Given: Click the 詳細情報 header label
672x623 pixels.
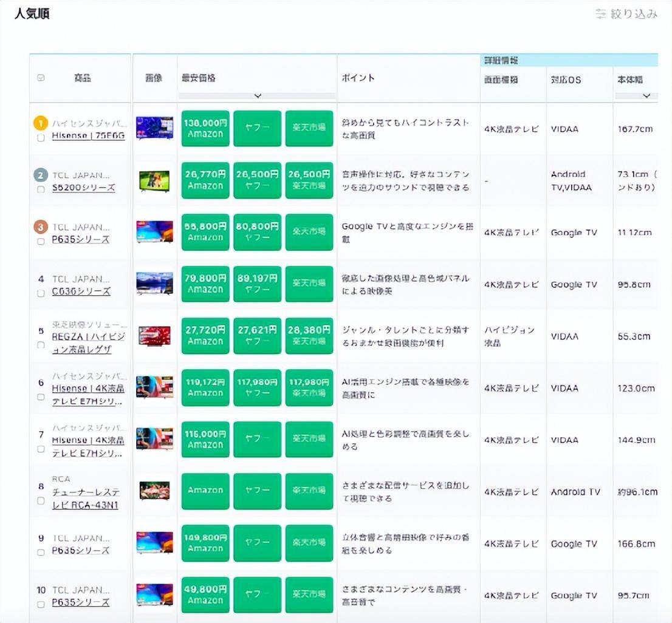Looking at the screenshot, I should coord(501,60).
